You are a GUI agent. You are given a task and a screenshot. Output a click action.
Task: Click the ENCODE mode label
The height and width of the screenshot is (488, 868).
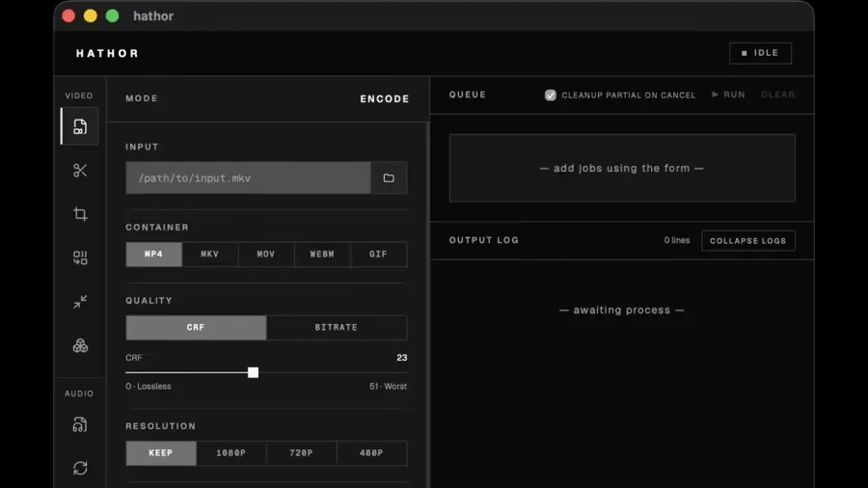click(385, 99)
